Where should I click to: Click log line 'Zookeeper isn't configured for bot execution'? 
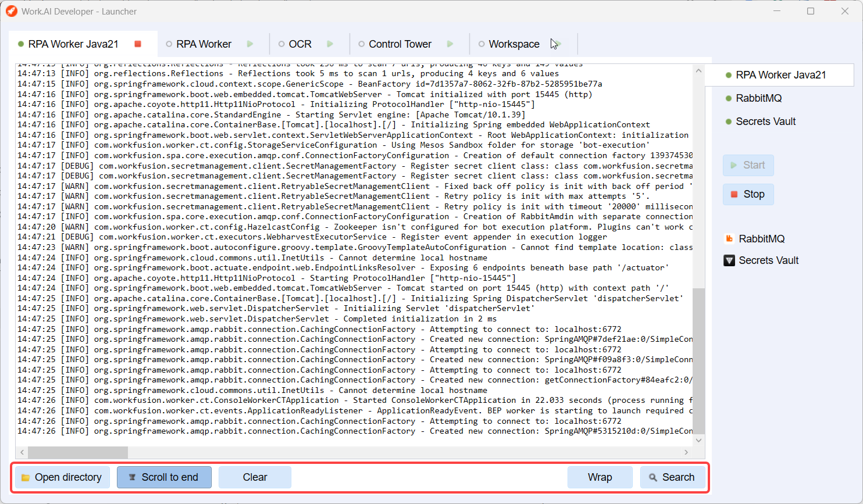355,227
